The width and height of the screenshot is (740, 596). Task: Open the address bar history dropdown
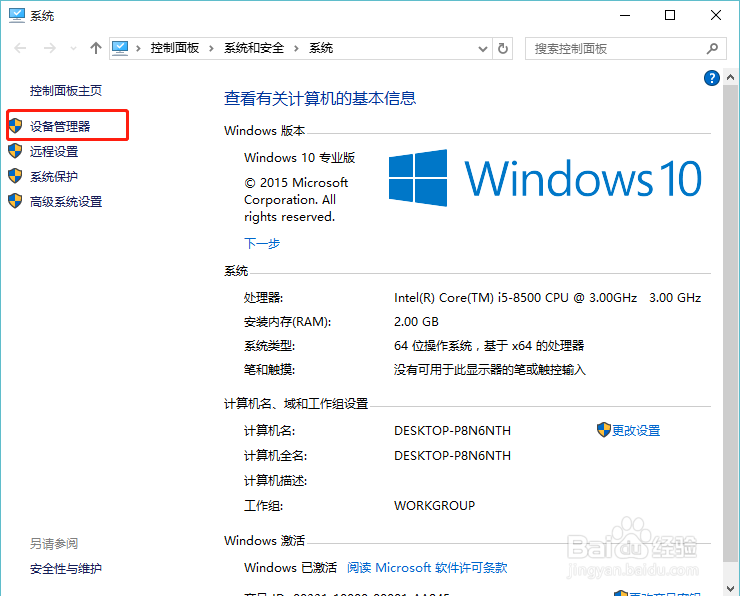(x=483, y=49)
